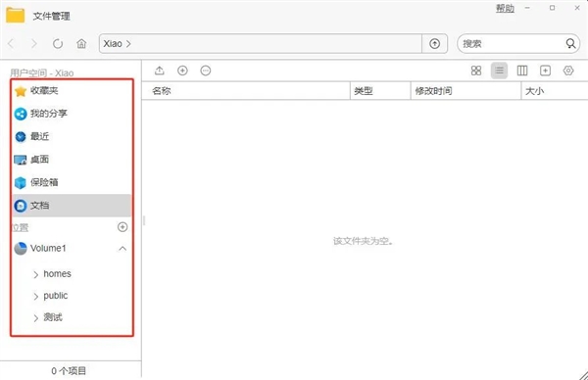Select the public folder
The width and height of the screenshot is (588, 380).
pyautogui.click(x=56, y=296)
